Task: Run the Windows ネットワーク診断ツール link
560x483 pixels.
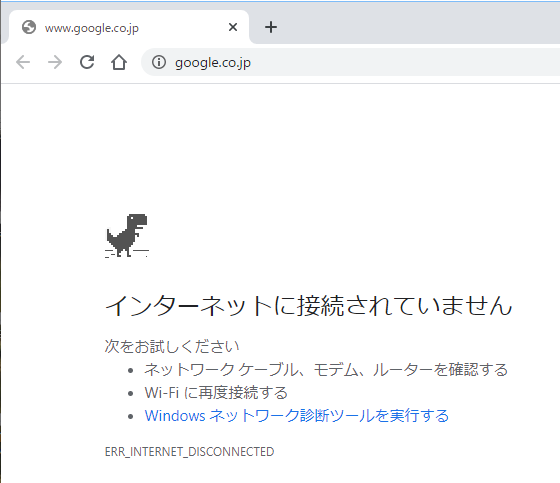Action: pyautogui.click(x=296, y=415)
